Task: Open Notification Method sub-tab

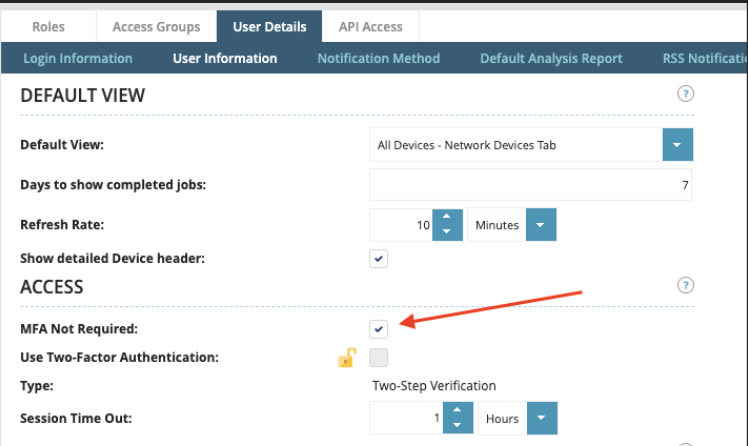Action: click(x=378, y=58)
